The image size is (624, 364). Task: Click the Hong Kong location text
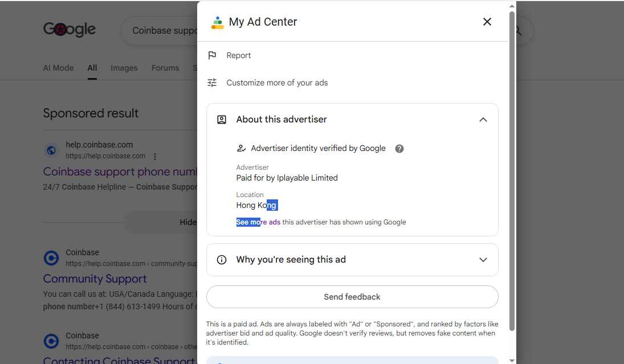256,205
